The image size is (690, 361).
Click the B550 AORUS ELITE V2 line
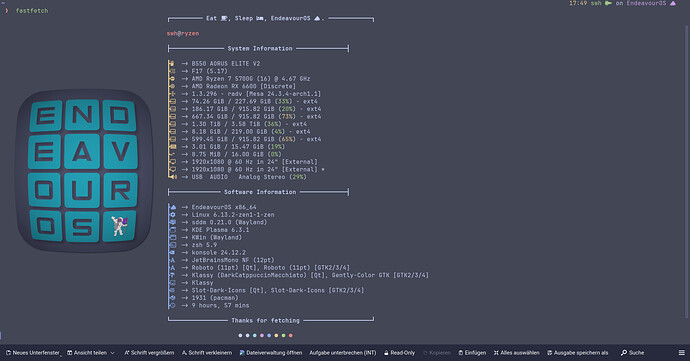point(226,63)
